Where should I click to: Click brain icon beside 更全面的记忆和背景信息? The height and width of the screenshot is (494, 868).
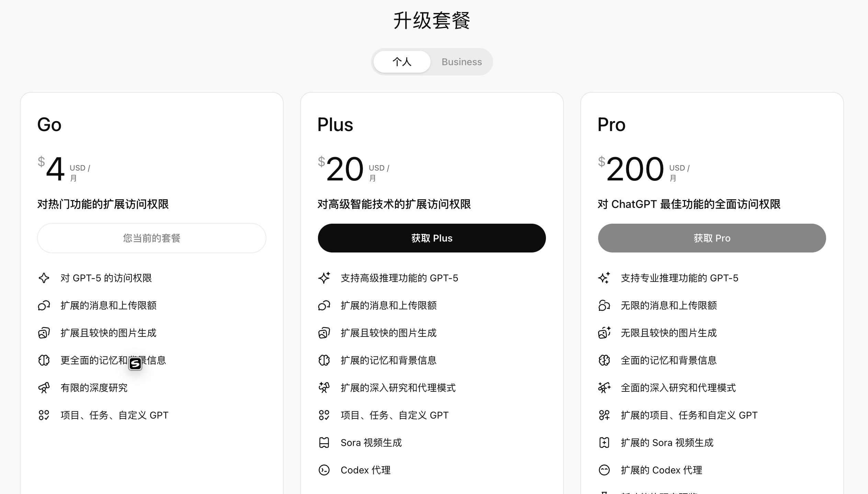(x=44, y=360)
